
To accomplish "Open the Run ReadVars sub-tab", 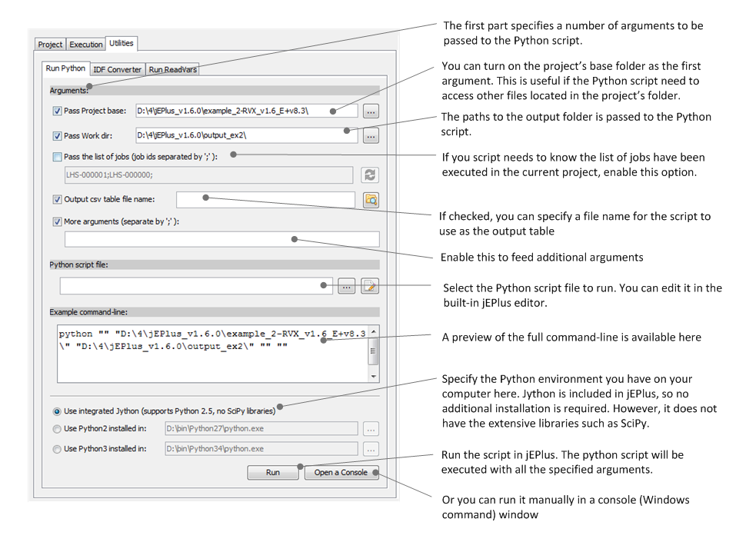I will coord(172,69).
